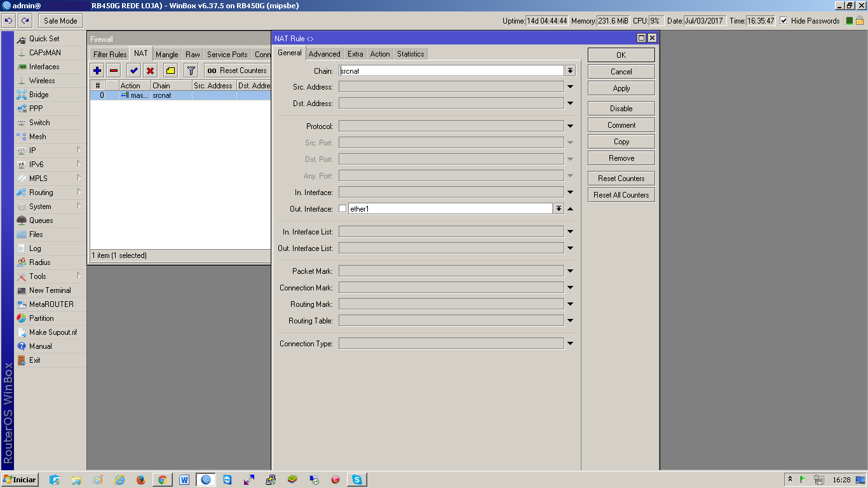
Task: Open the Out. Interface ether1 dropdown arrow
Action: 559,208
